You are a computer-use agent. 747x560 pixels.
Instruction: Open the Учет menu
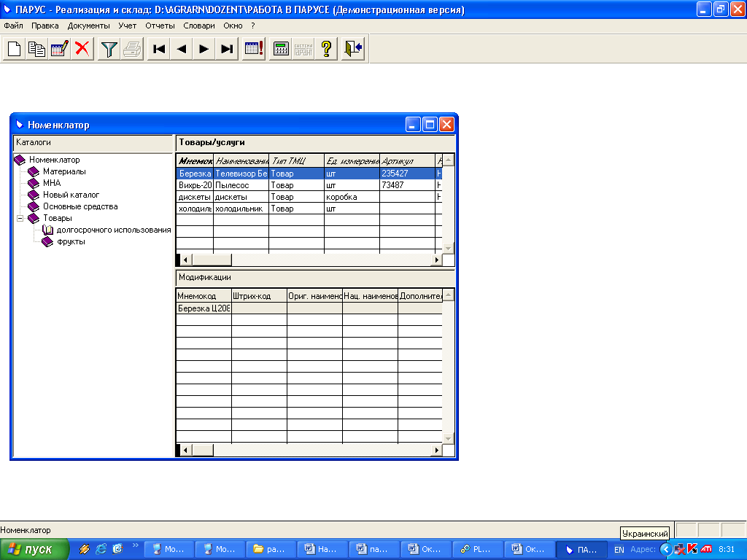click(127, 26)
